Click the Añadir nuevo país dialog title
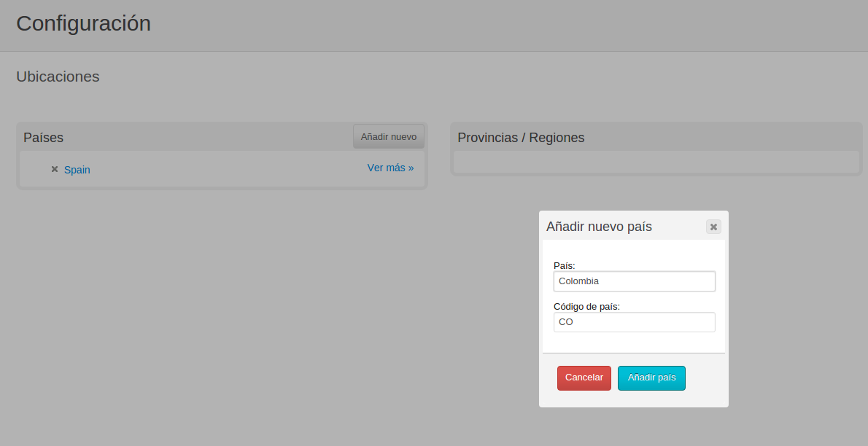Image resolution: width=868 pixels, height=446 pixels. click(x=599, y=227)
